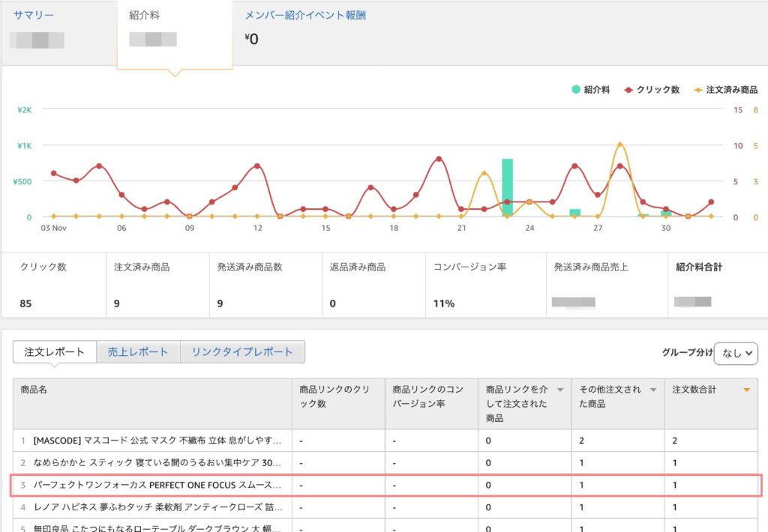This screenshot has height=532, width=768.
Task: Click the red クリック数 legend marker
Action: tap(628, 89)
